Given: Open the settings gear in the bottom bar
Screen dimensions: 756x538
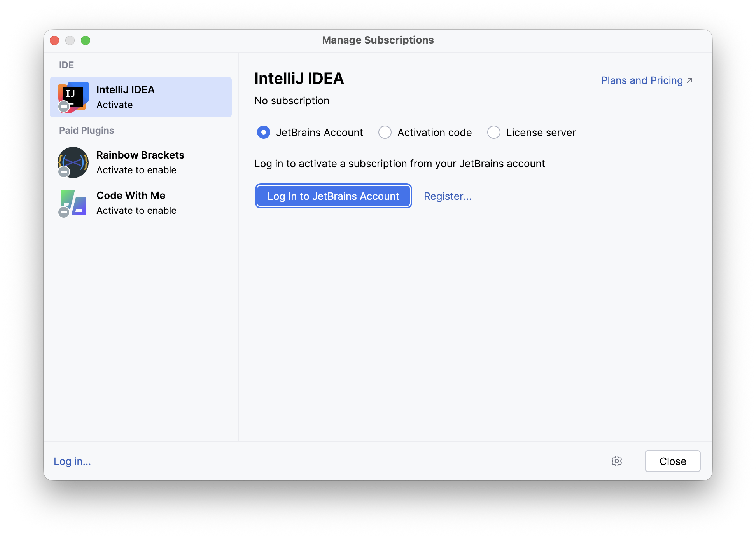Looking at the screenshot, I should [617, 461].
